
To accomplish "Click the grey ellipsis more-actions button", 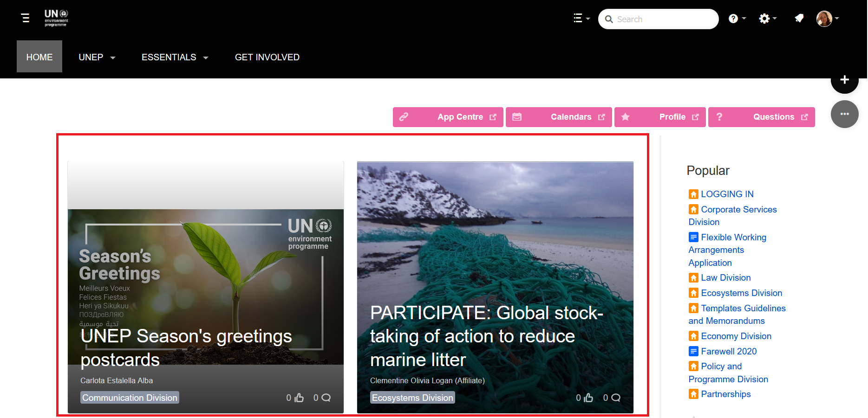I will tap(844, 114).
